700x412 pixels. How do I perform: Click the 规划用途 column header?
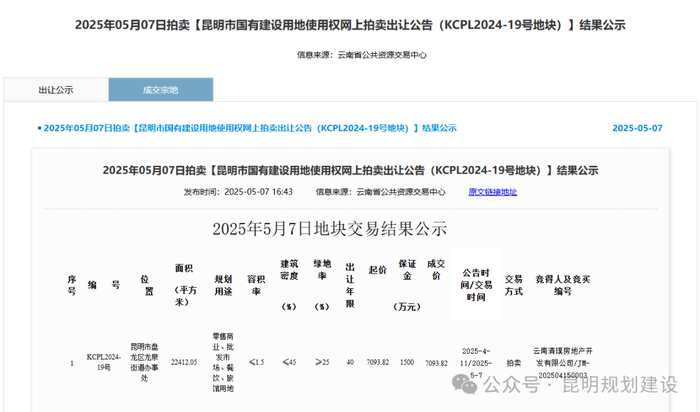pyautogui.click(x=223, y=285)
